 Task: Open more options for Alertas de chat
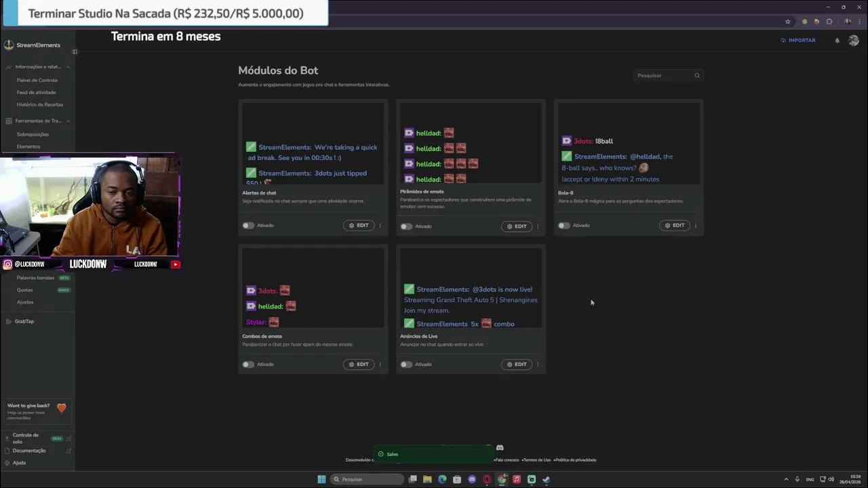coord(380,226)
